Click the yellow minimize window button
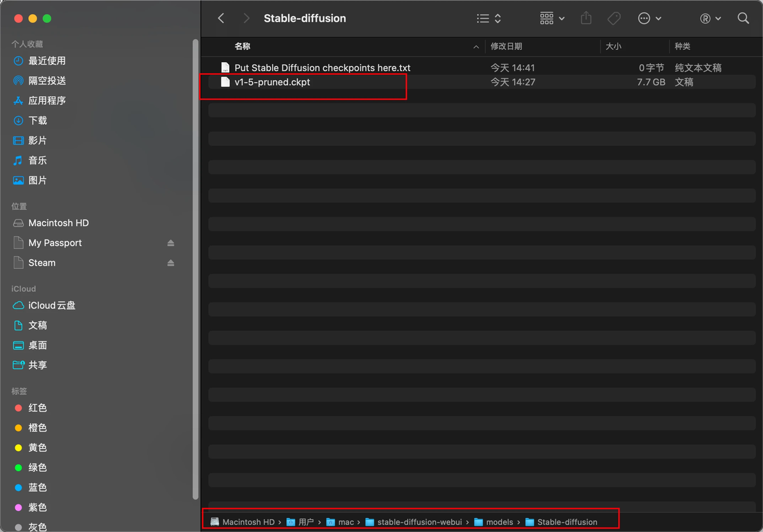This screenshot has height=532, width=763. pos(33,19)
